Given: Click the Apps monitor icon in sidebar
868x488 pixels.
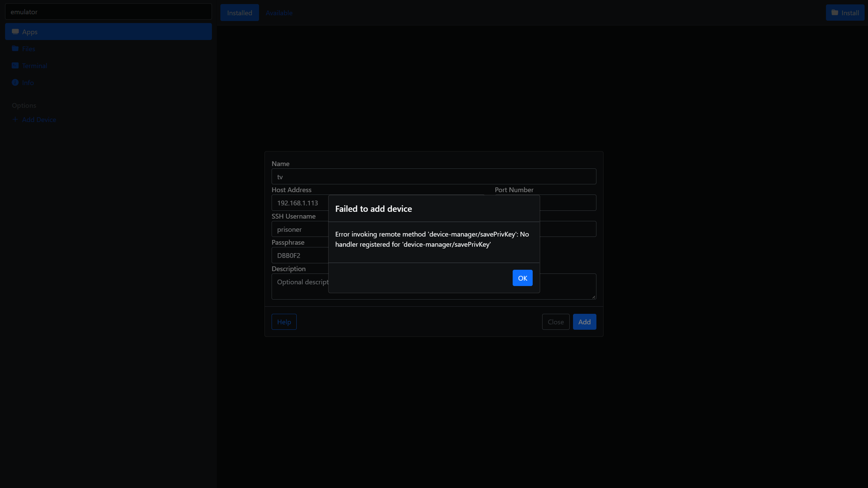Looking at the screenshot, I should click(15, 32).
